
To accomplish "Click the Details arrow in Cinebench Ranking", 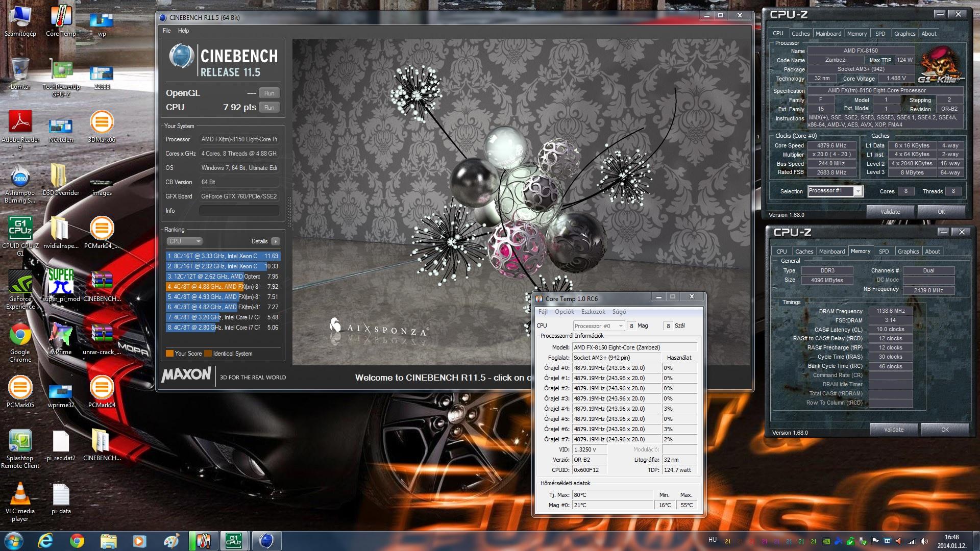I will click(x=276, y=241).
